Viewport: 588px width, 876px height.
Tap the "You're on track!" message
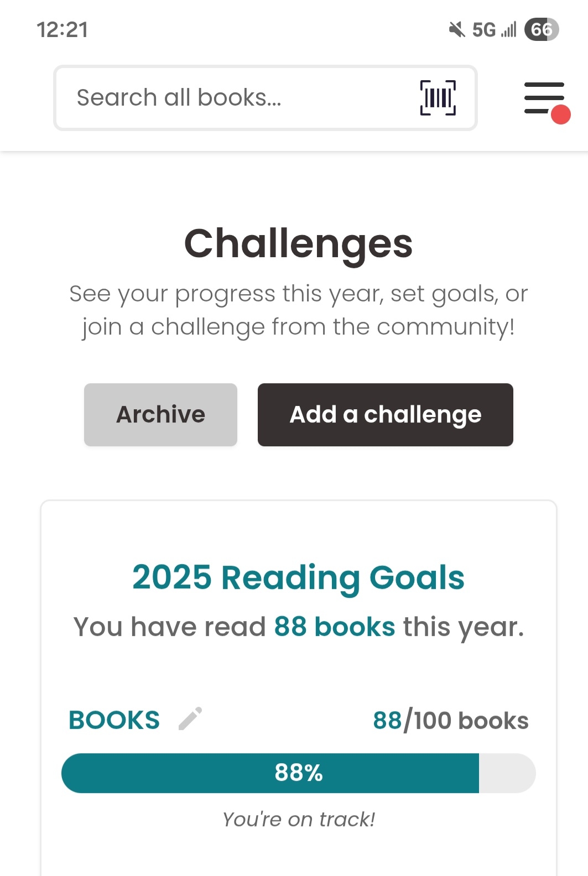click(298, 819)
